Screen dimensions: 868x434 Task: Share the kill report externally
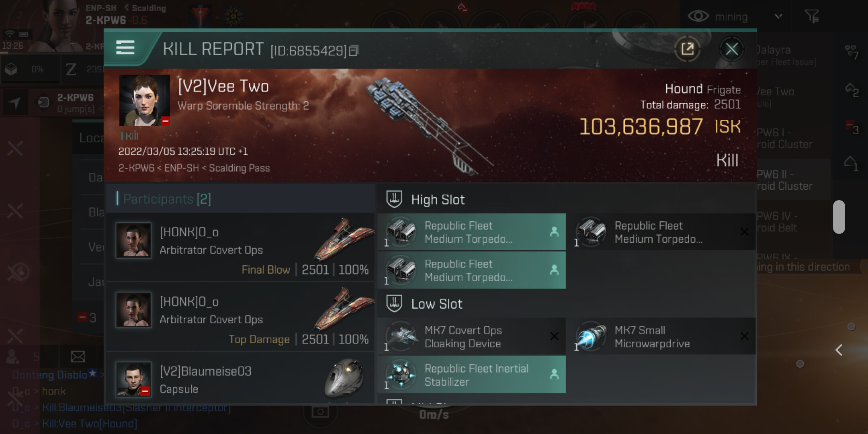tap(688, 49)
